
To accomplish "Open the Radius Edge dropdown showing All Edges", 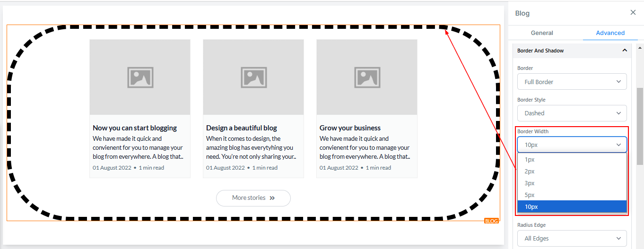I will 572,239.
